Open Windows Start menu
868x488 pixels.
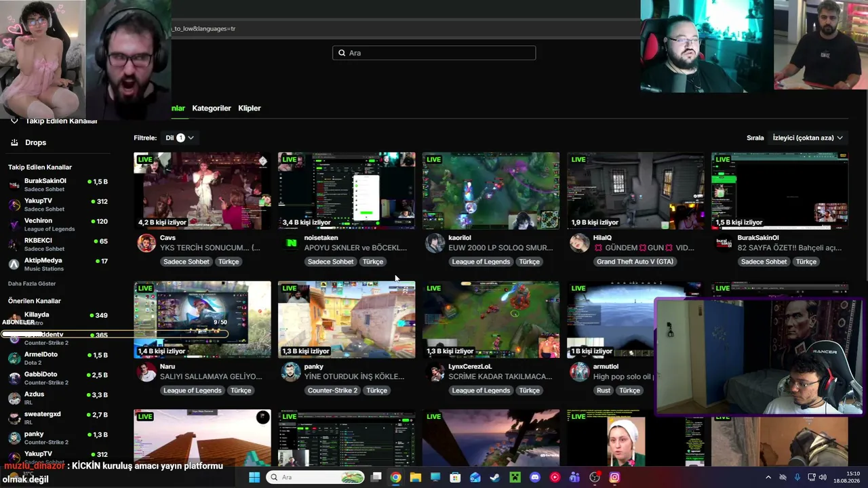[x=254, y=477]
